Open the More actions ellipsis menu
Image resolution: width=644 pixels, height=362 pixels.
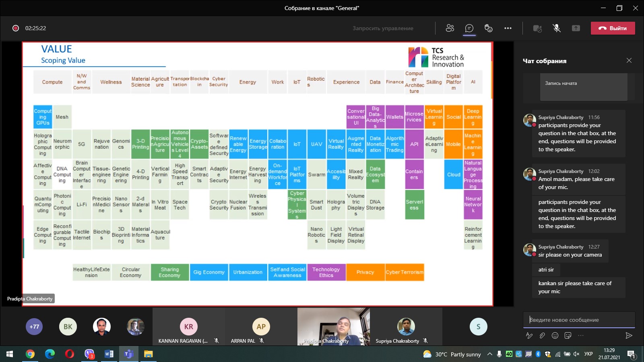click(x=508, y=28)
